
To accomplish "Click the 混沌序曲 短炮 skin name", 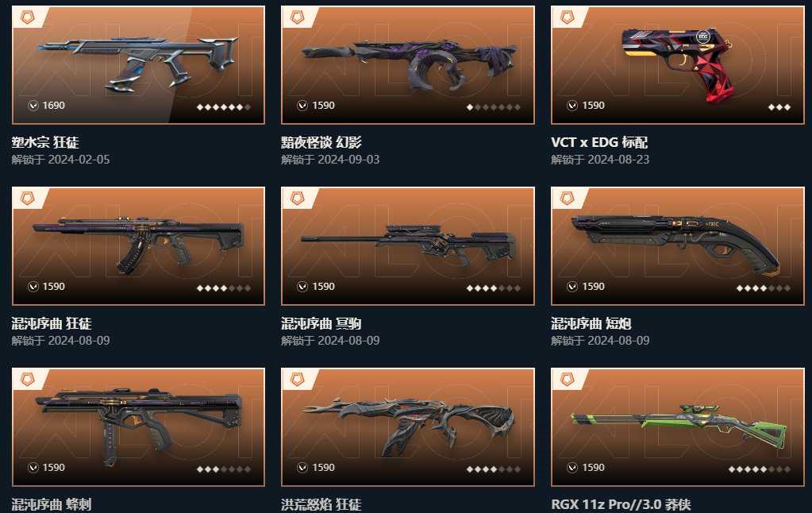I will (x=591, y=324).
